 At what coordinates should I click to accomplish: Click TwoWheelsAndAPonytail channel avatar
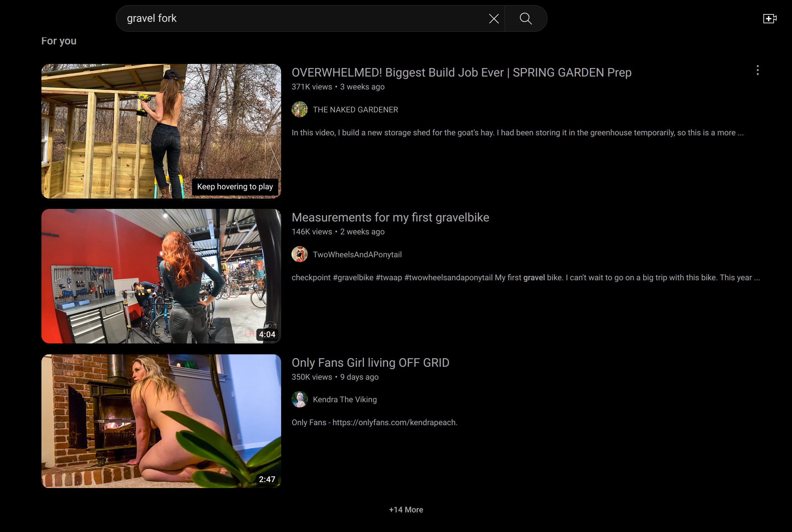click(299, 254)
